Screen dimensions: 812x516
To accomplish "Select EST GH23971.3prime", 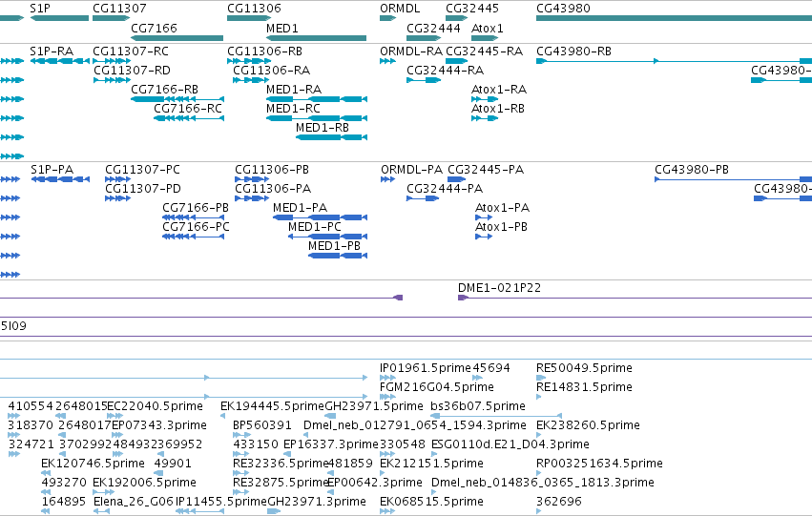I will click(x=317, y=502).
